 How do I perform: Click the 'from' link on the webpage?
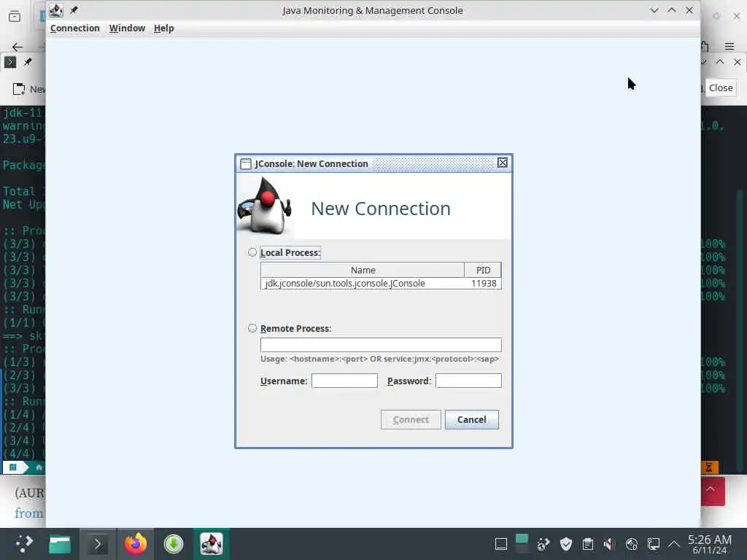coord(28,513)
